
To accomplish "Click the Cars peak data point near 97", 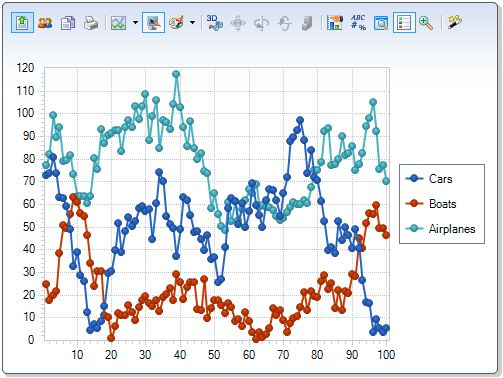I will [x=300, y=120].
